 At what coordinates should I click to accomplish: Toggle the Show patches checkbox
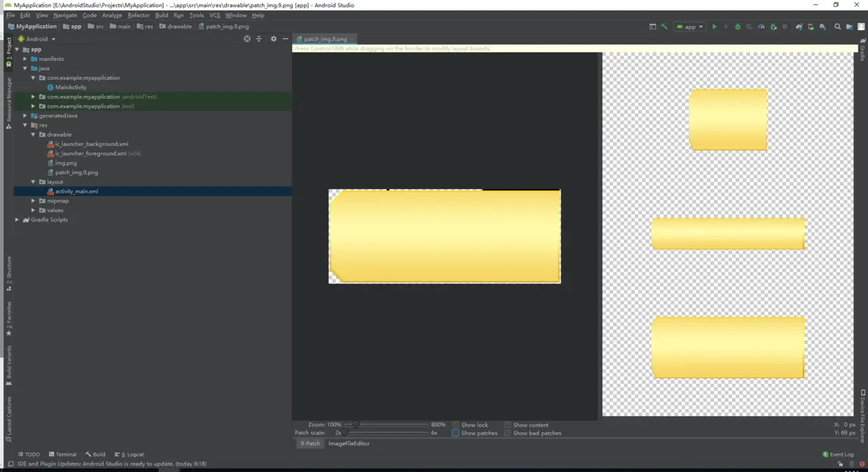coord(456,433)
